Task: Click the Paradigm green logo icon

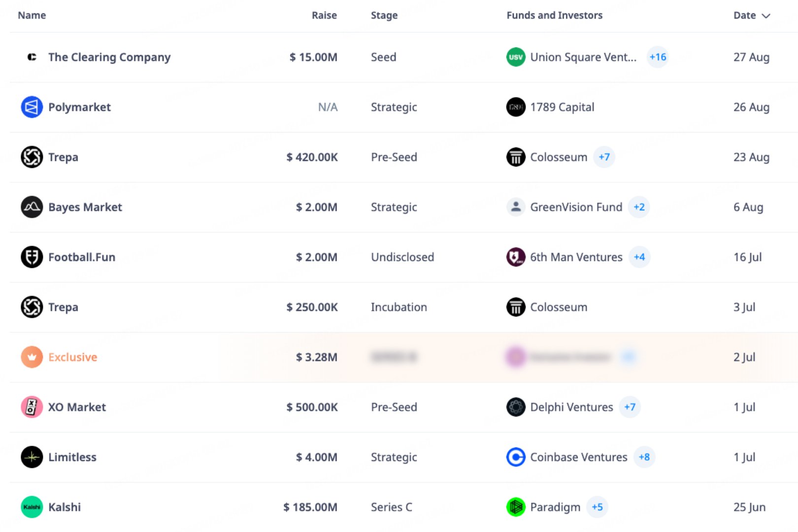Action: point(516,507)
